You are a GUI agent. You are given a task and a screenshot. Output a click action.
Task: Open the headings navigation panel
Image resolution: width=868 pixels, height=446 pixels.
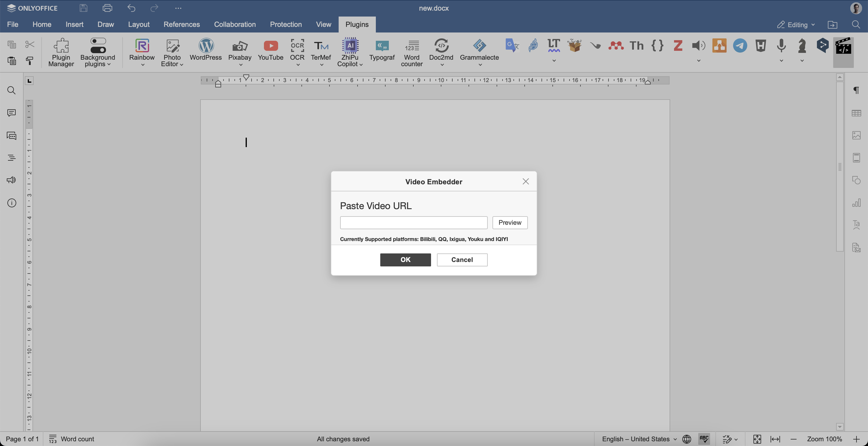[x=12, y=158]
